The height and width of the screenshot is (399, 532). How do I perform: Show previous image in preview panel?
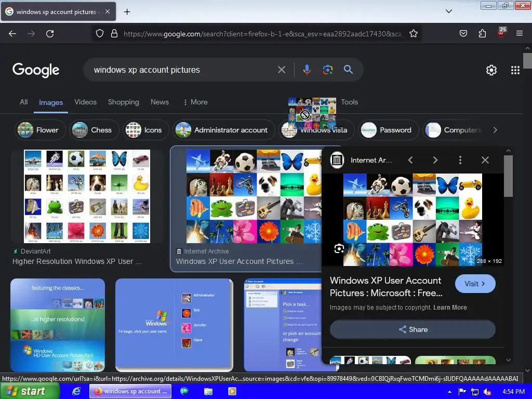pos(410,160)
